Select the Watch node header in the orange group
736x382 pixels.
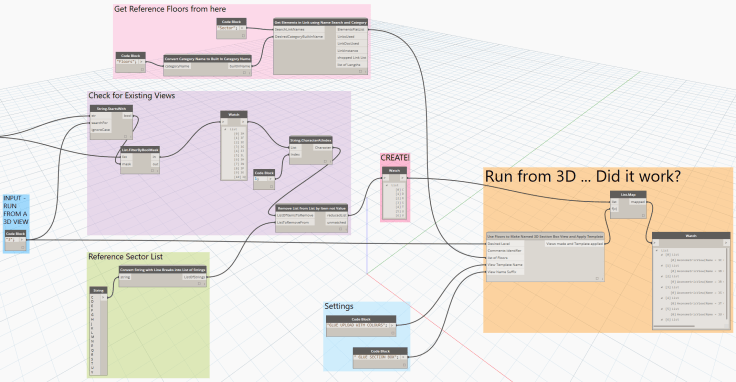coord(691,236)
